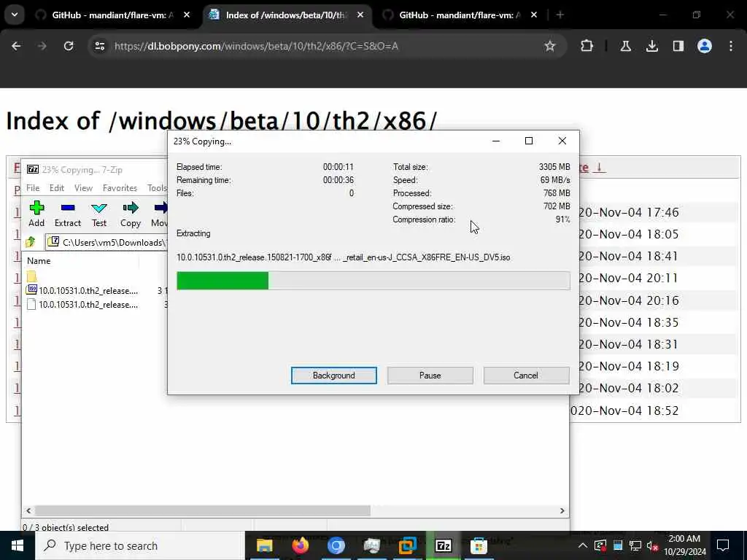Click 7-Zip scrollbar right arrow
This screenshot has height=560, width=747.
(562, 510)
